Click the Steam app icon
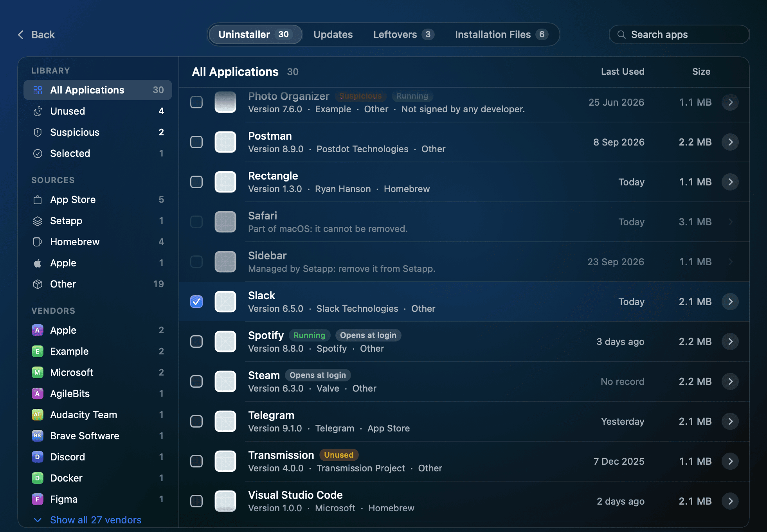This screenshot has height=532, width=767. (x=225, y=381)
